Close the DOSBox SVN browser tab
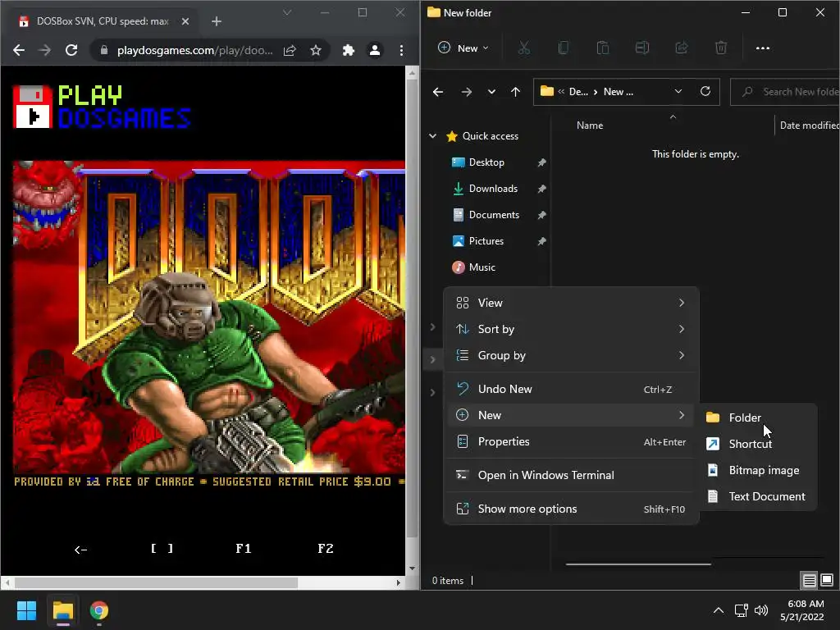 (185, 21)
